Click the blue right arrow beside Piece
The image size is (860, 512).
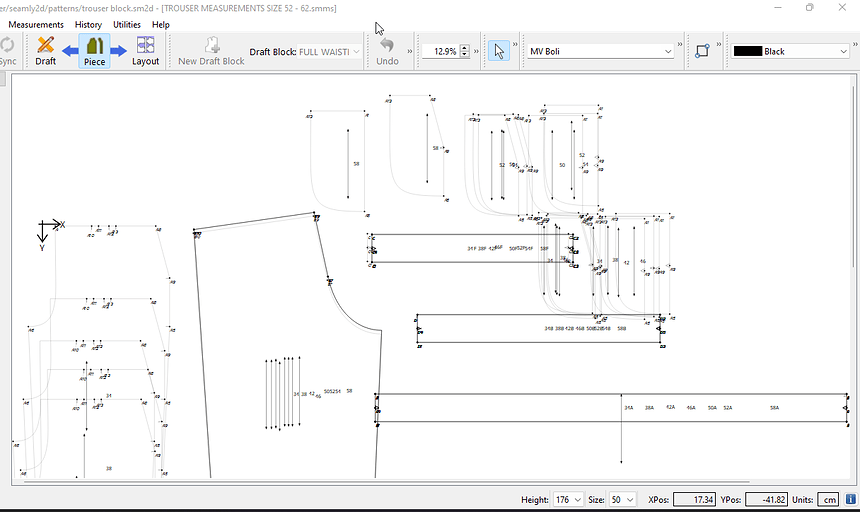119,50
